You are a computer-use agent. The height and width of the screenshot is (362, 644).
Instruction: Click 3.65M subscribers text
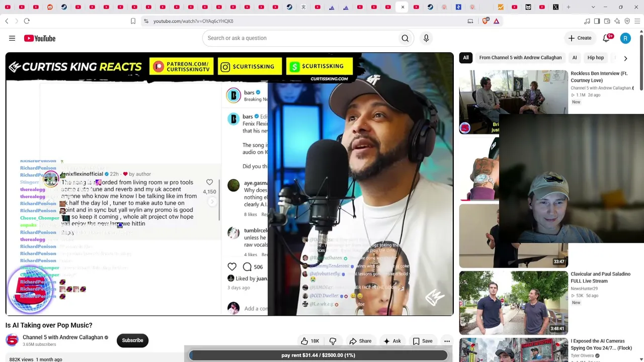[39, 344]
